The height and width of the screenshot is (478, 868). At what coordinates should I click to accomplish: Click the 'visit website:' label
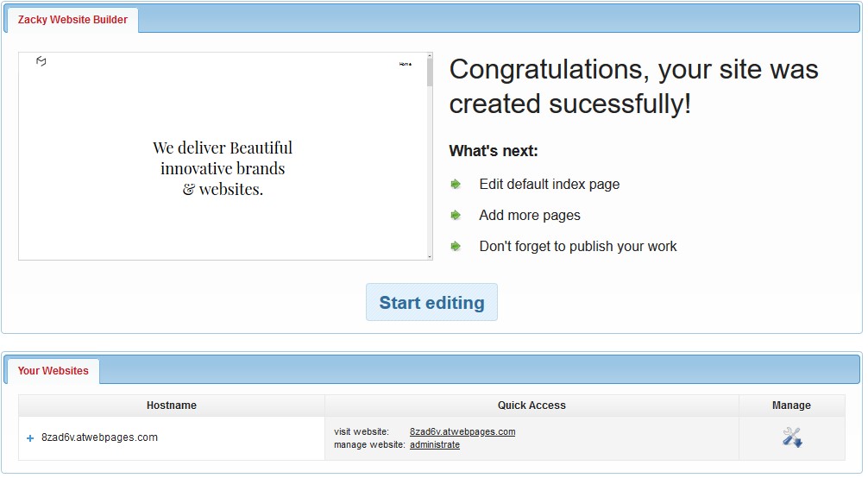pos(362,432)
